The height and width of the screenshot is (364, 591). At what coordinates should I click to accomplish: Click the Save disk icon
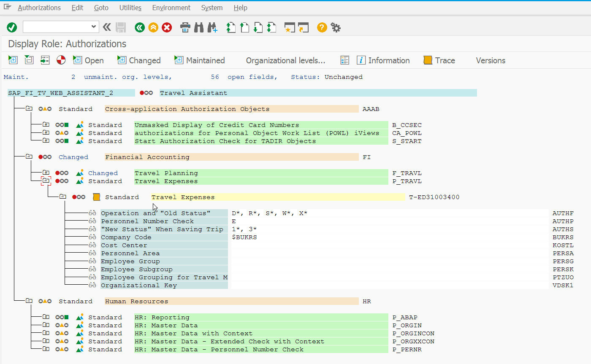121,28
